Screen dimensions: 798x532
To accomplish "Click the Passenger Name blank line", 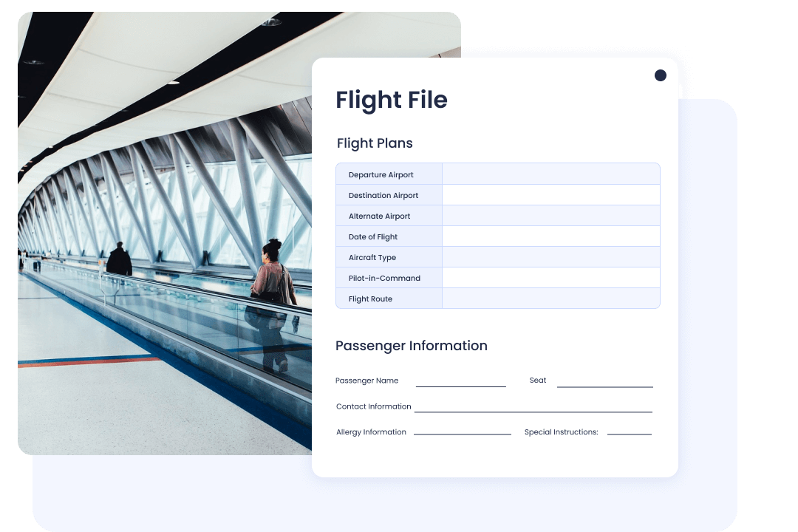I will pos(461,383).
